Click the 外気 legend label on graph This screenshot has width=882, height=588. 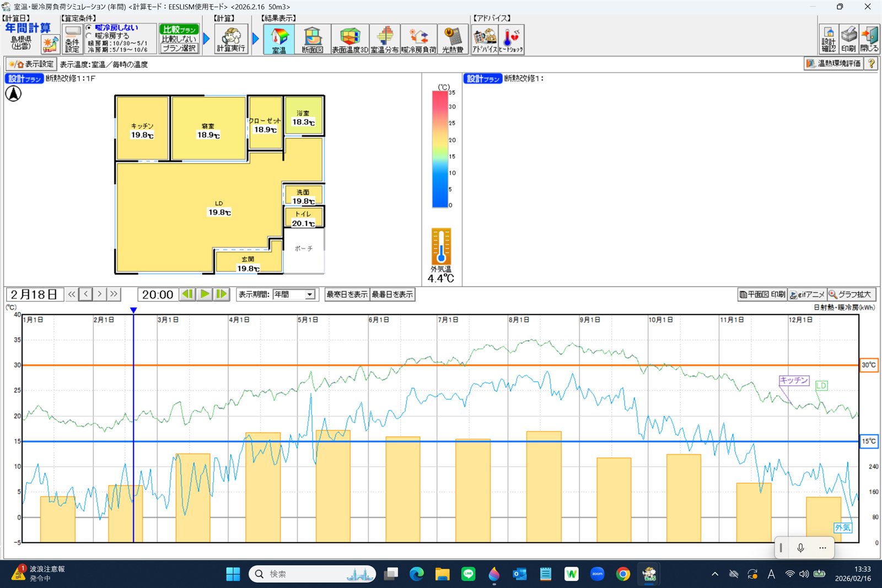(843, 527)
